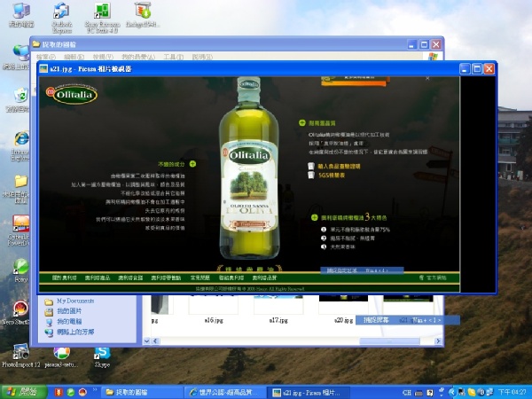The width and height of the screenshot is (532, 399).
Task: Open the Sony Ericsson PC Suite shortcut
Action: pyautogui.click(x=102, y=17)
